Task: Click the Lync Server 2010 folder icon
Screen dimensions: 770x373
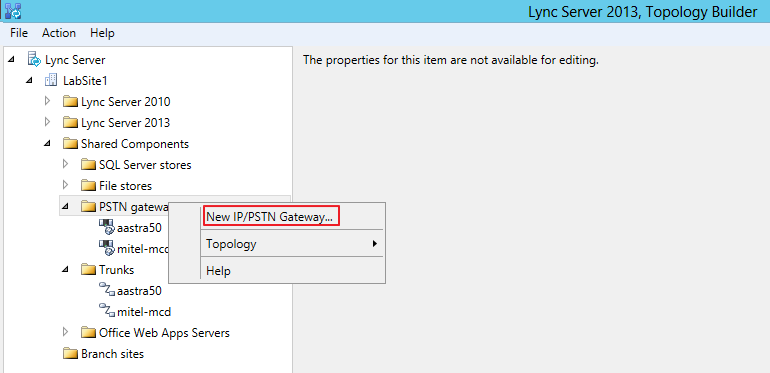Action: pyautogui.click(x=71, y=102)
